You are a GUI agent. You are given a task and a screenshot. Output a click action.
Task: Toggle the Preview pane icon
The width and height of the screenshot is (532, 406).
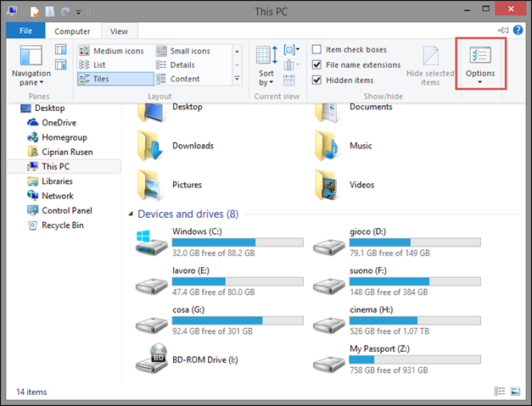pos(61,49)
